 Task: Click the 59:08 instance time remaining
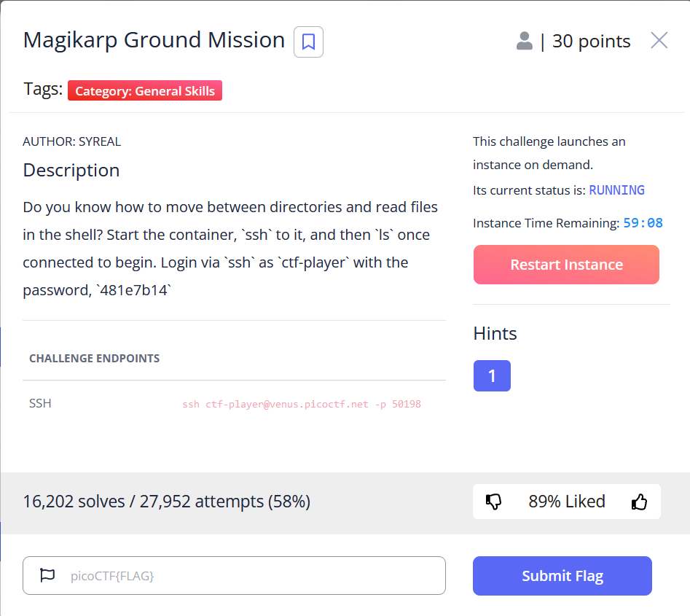643,223
